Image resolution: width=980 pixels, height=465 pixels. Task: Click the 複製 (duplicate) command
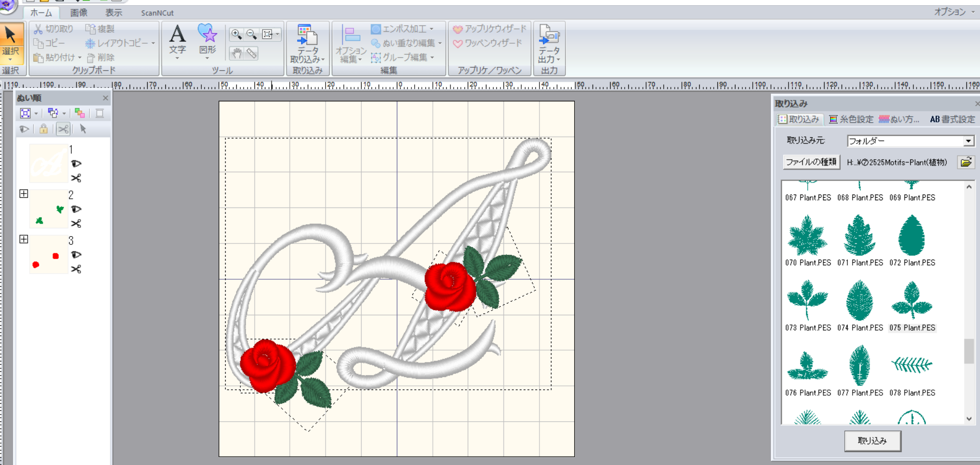pos(100,29)
